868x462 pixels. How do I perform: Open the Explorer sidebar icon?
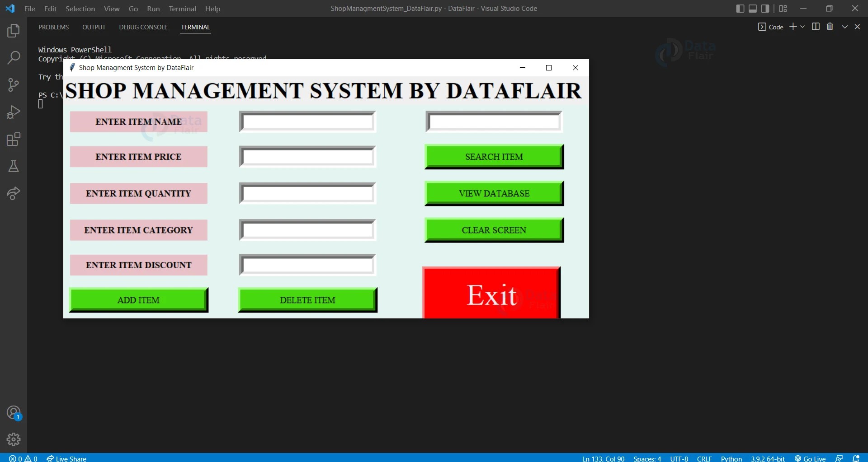(x=13, y=31)
